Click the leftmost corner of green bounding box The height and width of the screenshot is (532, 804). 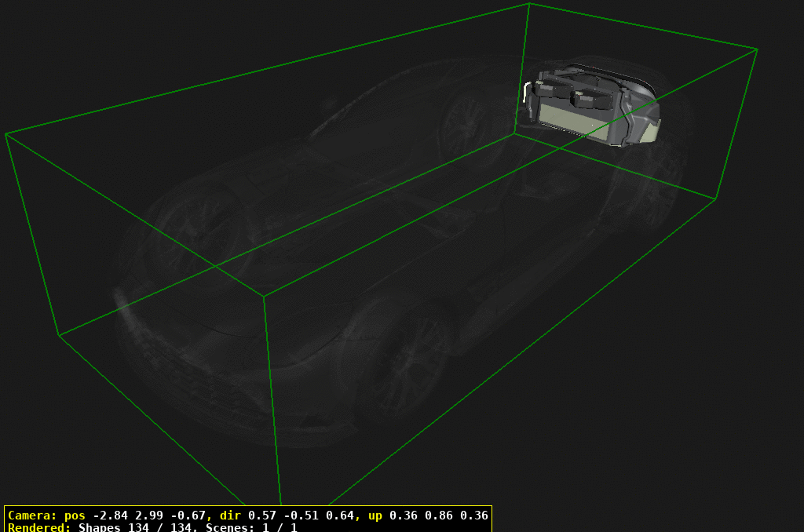6,134
